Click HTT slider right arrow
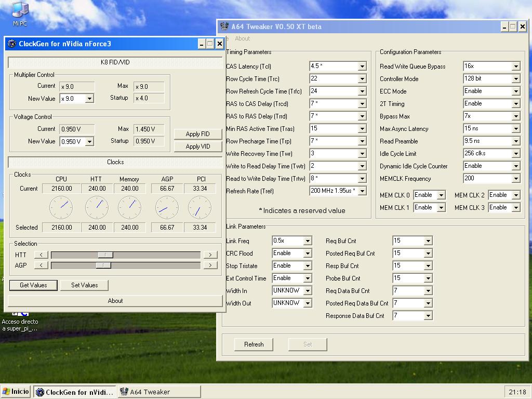 pos(210,255)
